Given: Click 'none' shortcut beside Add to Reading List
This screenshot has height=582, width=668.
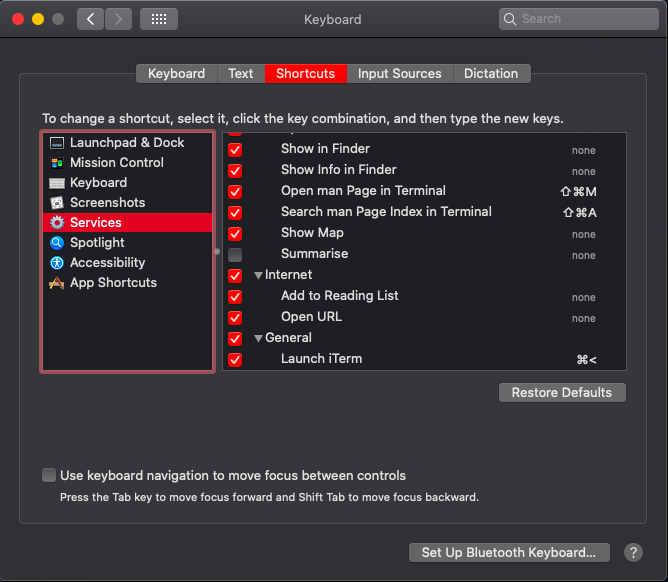Looking at the screenshot, I should click(x=584, y=297).
